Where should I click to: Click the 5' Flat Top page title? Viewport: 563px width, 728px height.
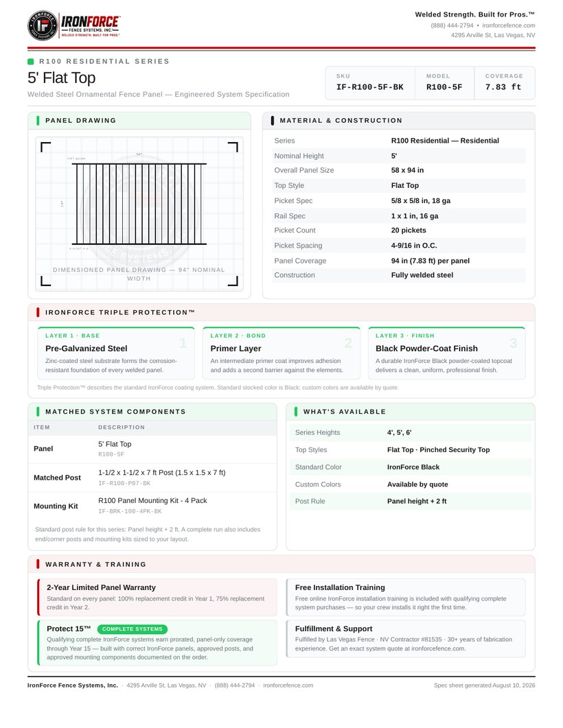coord(61,78)
